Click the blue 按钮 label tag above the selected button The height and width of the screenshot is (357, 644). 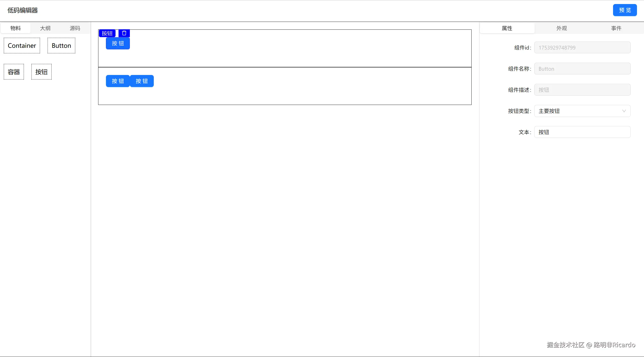click(107, 33)
